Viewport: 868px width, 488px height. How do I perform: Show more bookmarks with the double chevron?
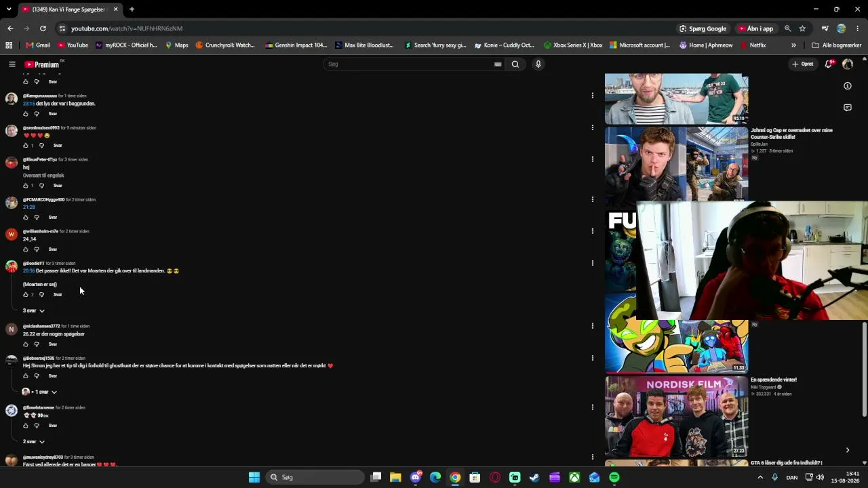point(793,45)
